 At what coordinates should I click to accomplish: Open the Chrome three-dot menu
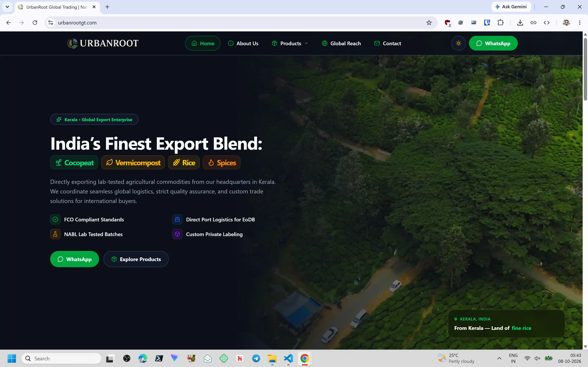coord(580,23)
